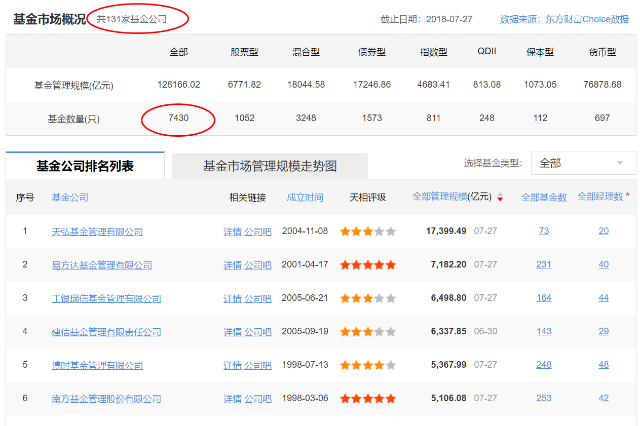Switch to 基金市场管理规模走势图 tab
Screen dimensions: 640x426
[x=270, y=166]
